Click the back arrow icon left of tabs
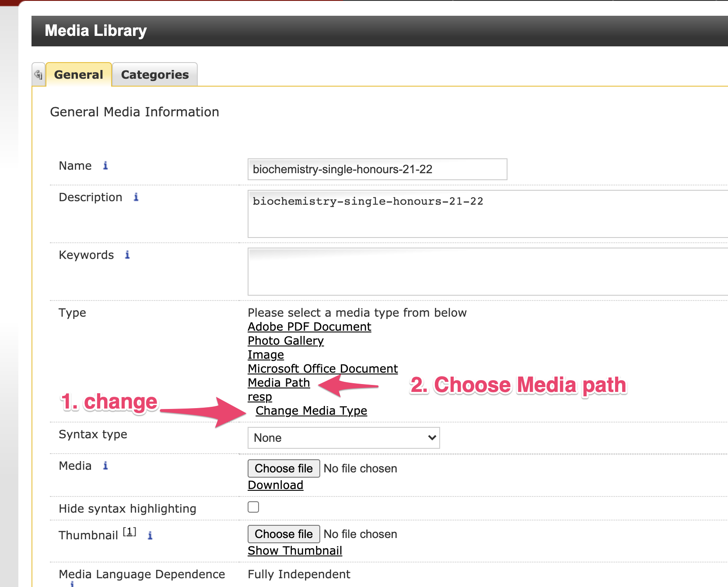 38,75
